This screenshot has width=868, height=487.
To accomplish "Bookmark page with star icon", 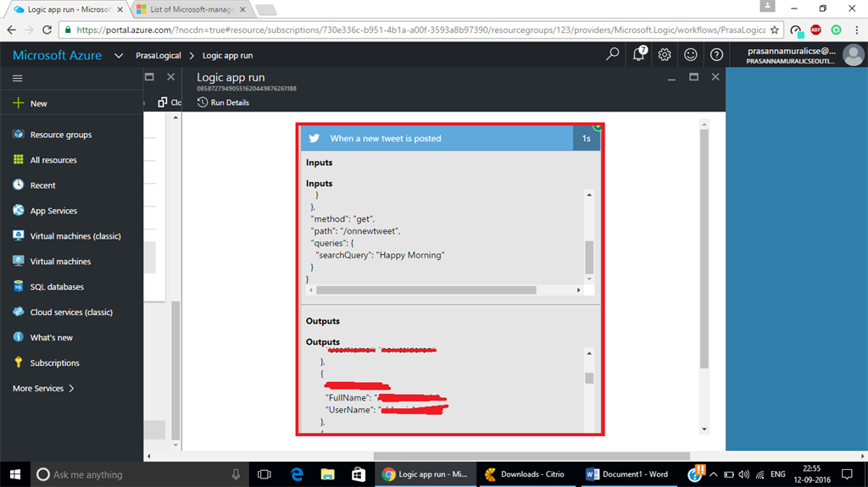I will [775, 30].
